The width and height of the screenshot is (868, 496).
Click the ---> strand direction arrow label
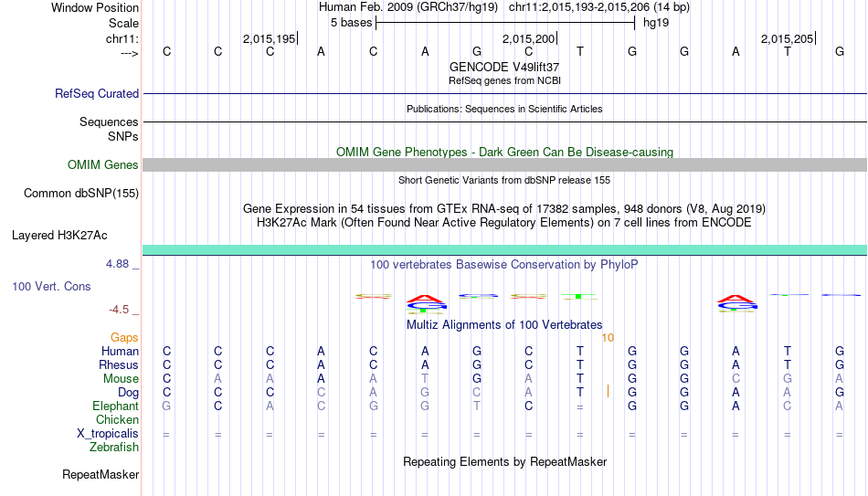point(129,53)
